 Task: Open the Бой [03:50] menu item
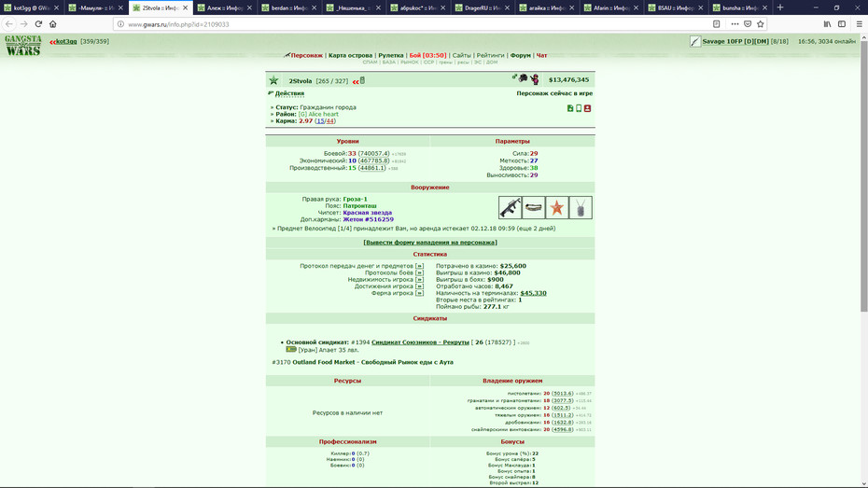tap(427, 55)
